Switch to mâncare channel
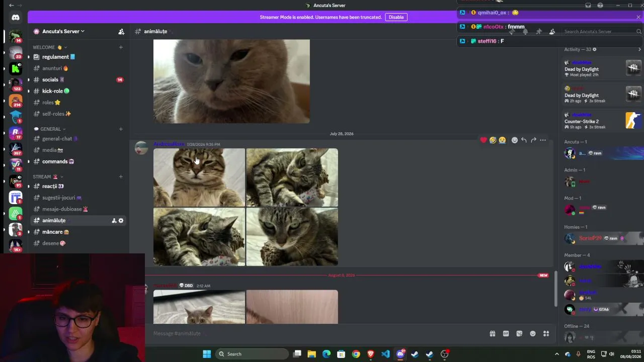Image resolution: width=644 pixels, height=362 pixels. (x=79, y=232)
